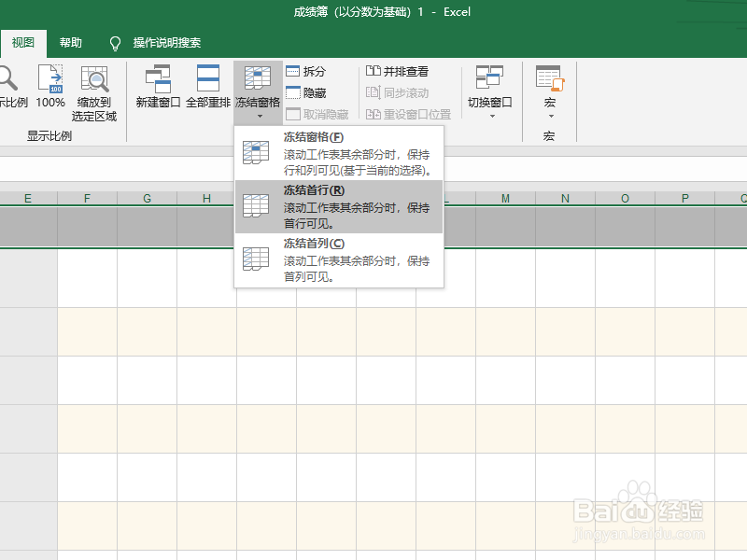
Task: Toggle 隐藏 to hide the window
Action: 309,92
